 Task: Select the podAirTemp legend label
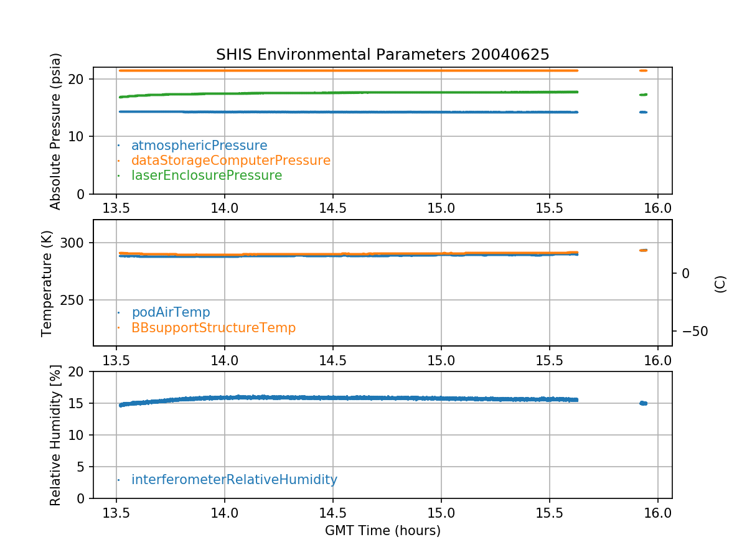click(x=171, y=312)
